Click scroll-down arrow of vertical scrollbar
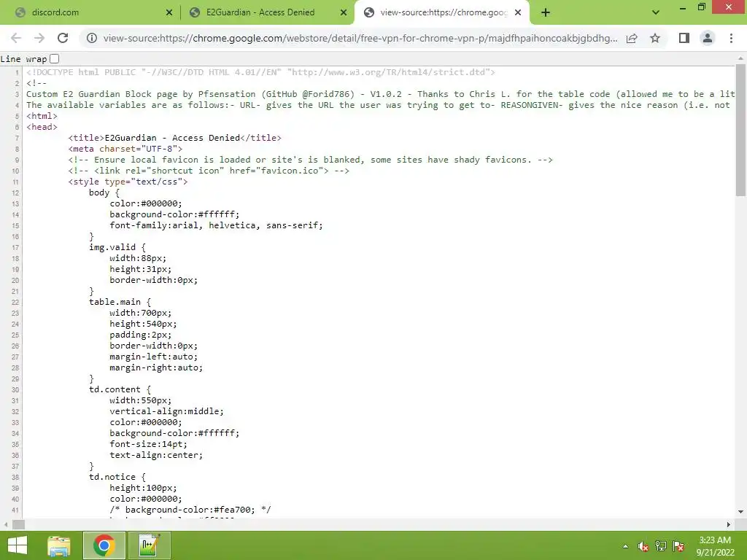 click(740, 512)
